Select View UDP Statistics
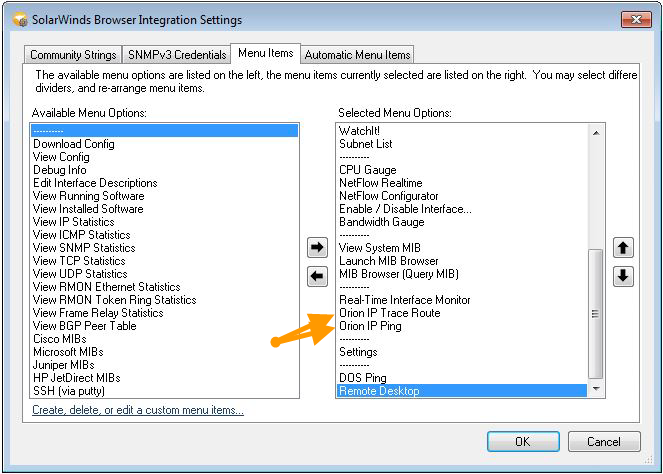This screenshot has height=474, width=663. (x=165, y=274)
